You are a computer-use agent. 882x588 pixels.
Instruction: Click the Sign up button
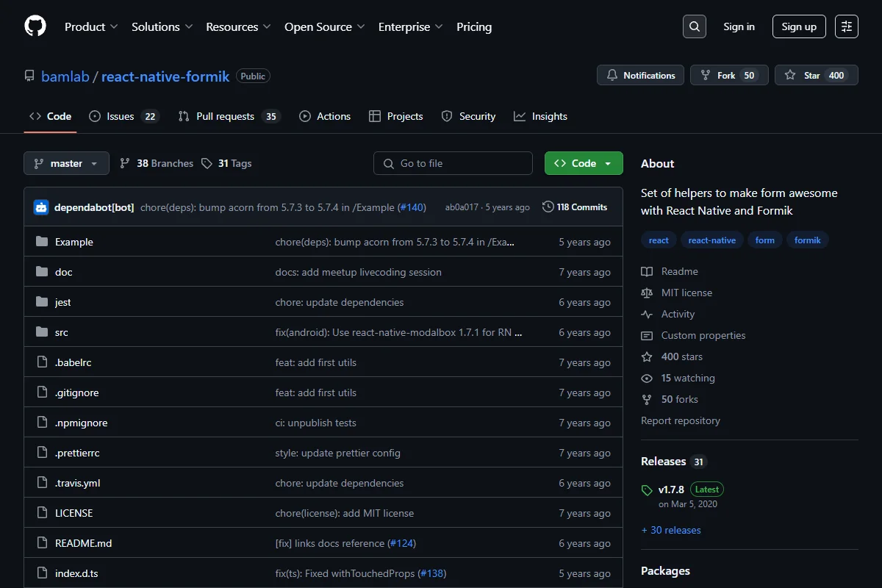[799, 26]
